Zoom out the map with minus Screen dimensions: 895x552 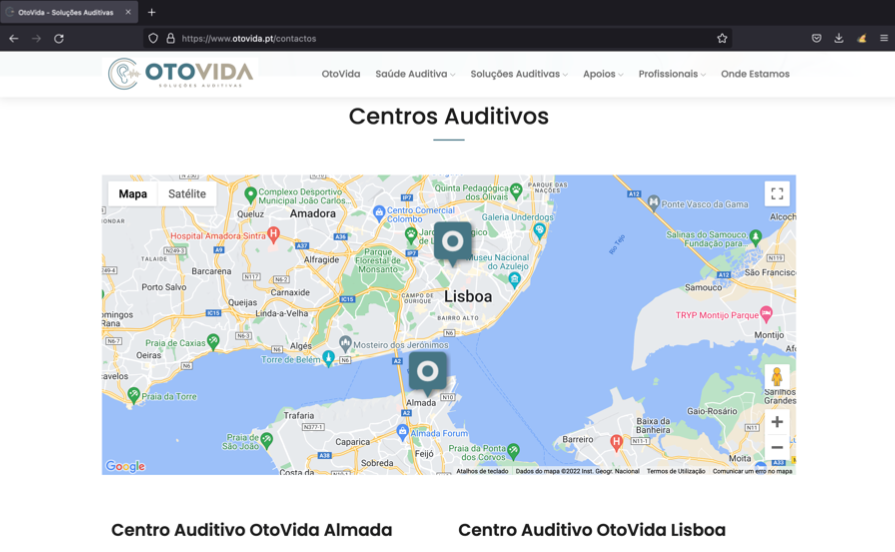(777, 448)
